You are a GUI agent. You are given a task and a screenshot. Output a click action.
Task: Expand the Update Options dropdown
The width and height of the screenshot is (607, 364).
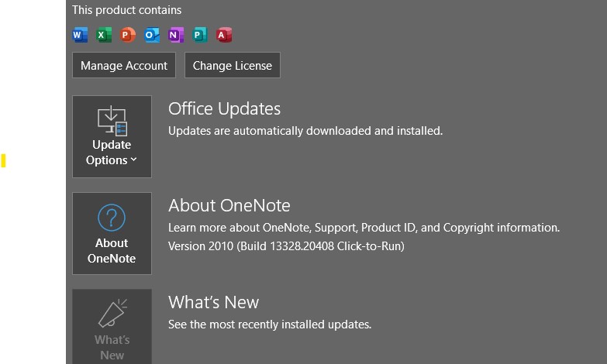coord(112,136)
